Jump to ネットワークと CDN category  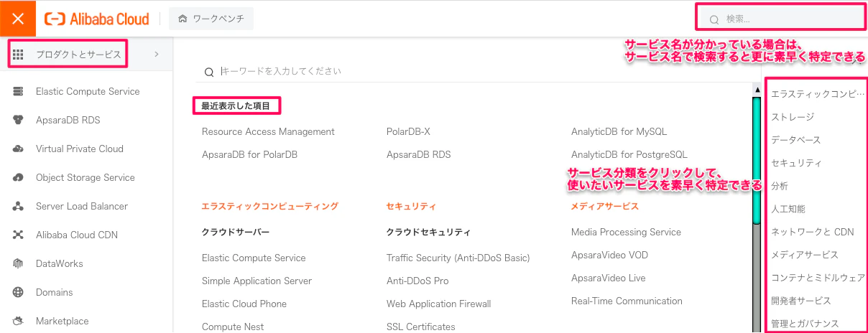point(813,232)
